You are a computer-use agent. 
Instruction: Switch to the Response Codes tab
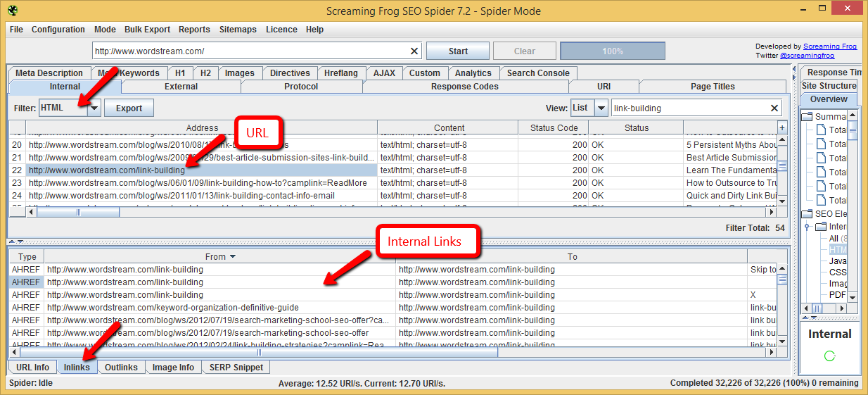point(465,87)
